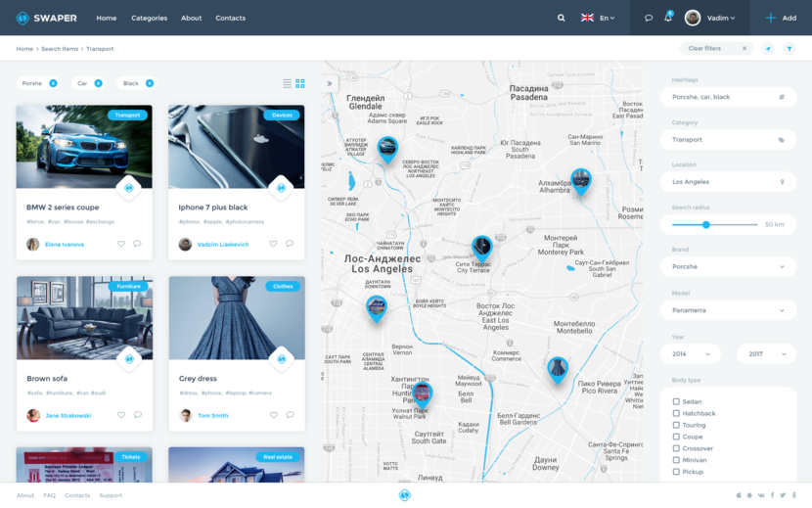Screen dimensions: 812x508
Task: Open the Brand dropdown showing Porsche
Action: 728,267
